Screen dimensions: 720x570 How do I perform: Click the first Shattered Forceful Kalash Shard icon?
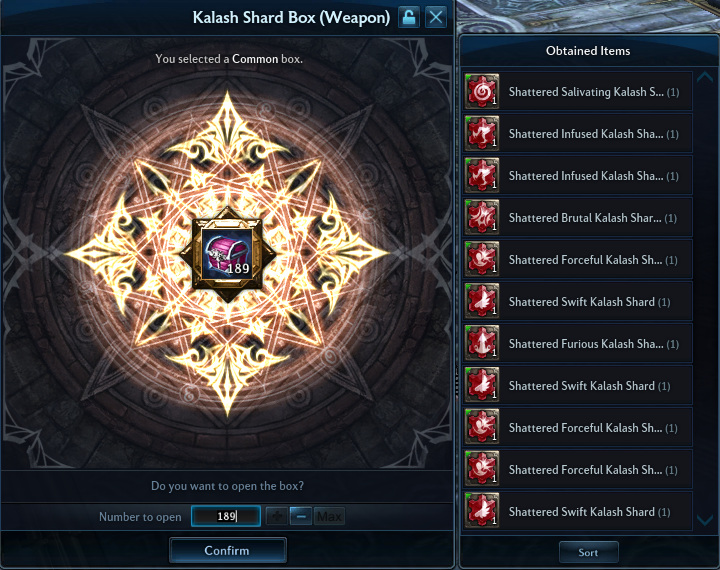pos(482,259)
